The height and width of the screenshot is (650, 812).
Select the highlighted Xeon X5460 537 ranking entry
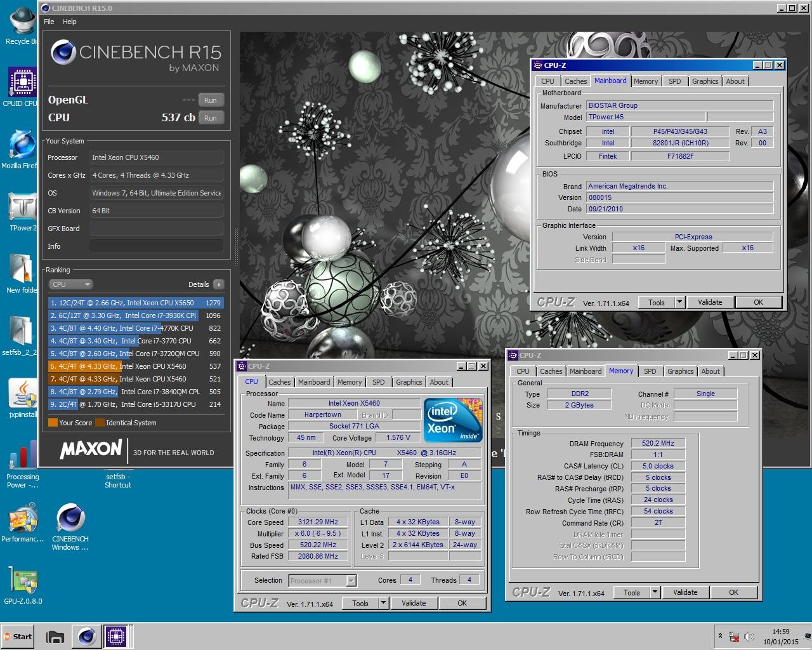coord(136,366)
